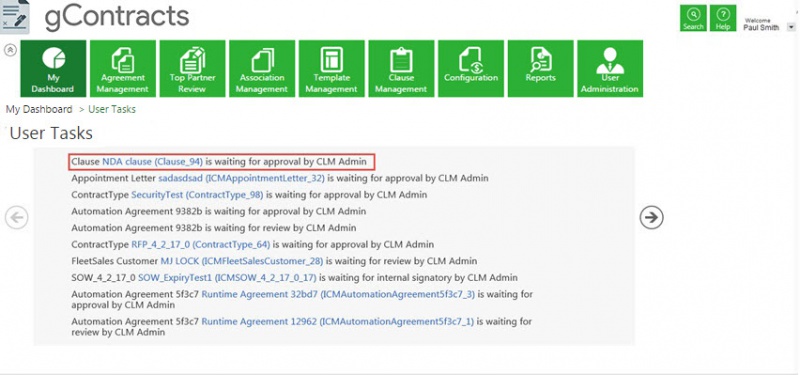Open the My Dashboard tile
Image resolution: width=800 pixels, height=375 pixels.
pos(53,68)
